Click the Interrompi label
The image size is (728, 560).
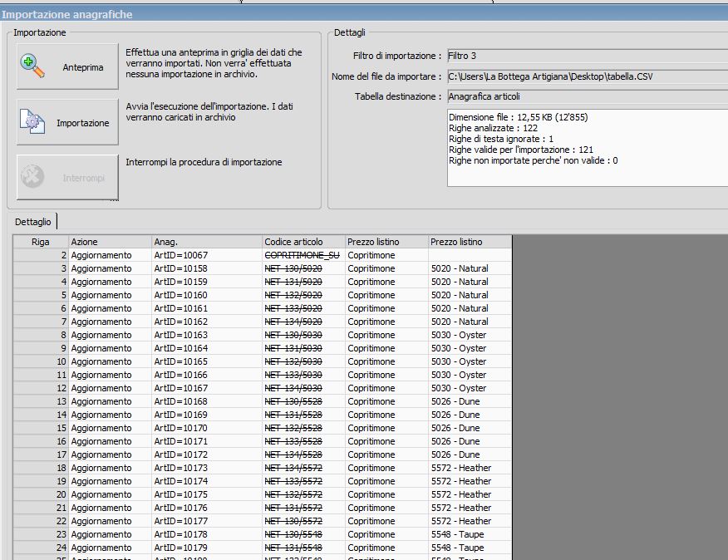click(x=84, y=178)
